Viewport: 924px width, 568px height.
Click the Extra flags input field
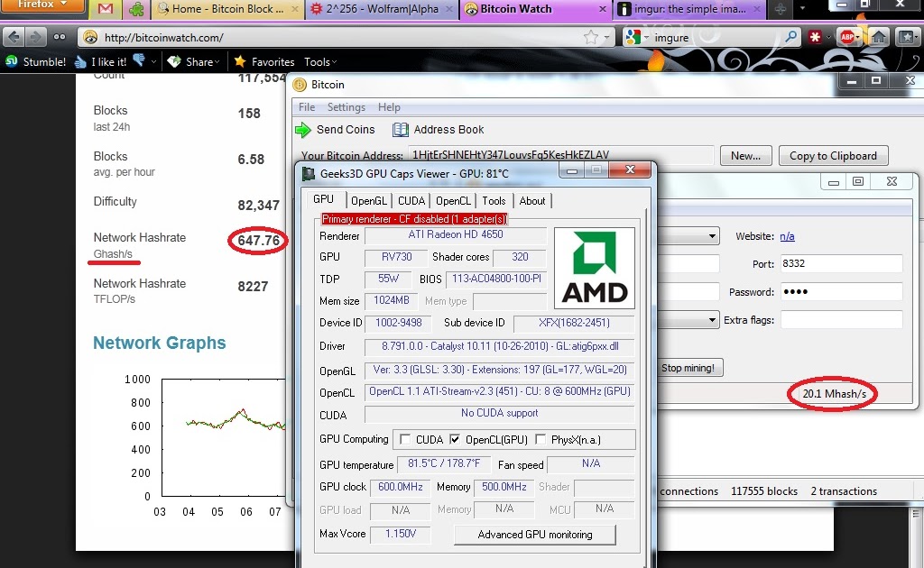841,319
